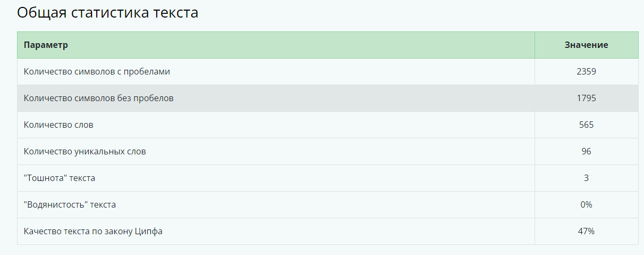Click the "Водянистость" value 0%
Viewport: 644px width, 255px height.
(586, 204)
